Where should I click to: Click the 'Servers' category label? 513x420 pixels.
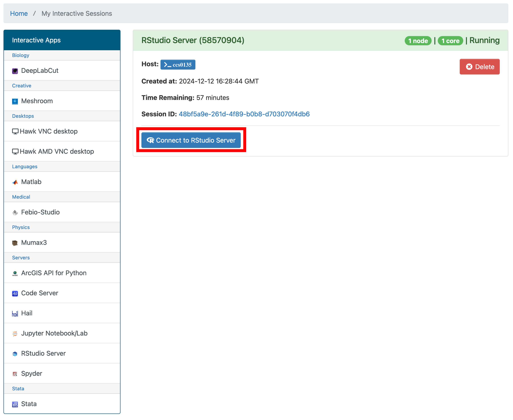21,258
